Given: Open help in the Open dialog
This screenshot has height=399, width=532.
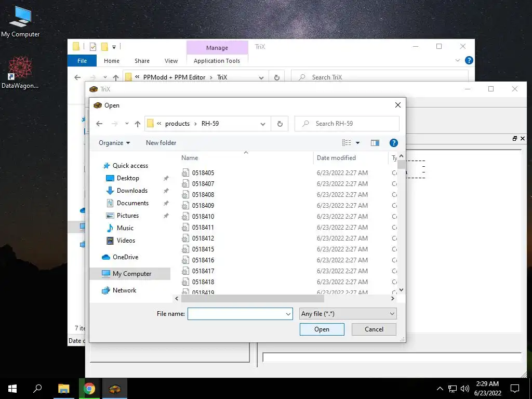Looking at the screenshot, I should click(394, 143).
